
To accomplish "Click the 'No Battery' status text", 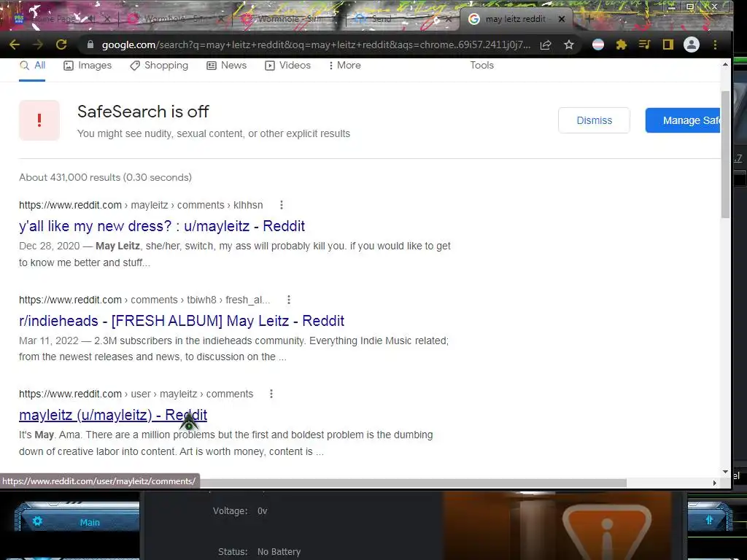I will click(x=279, y=551).
